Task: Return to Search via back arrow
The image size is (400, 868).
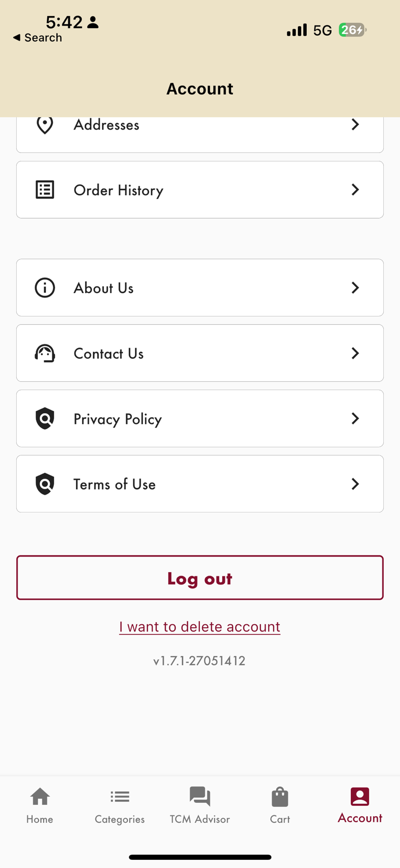Action: pos(17,38)
